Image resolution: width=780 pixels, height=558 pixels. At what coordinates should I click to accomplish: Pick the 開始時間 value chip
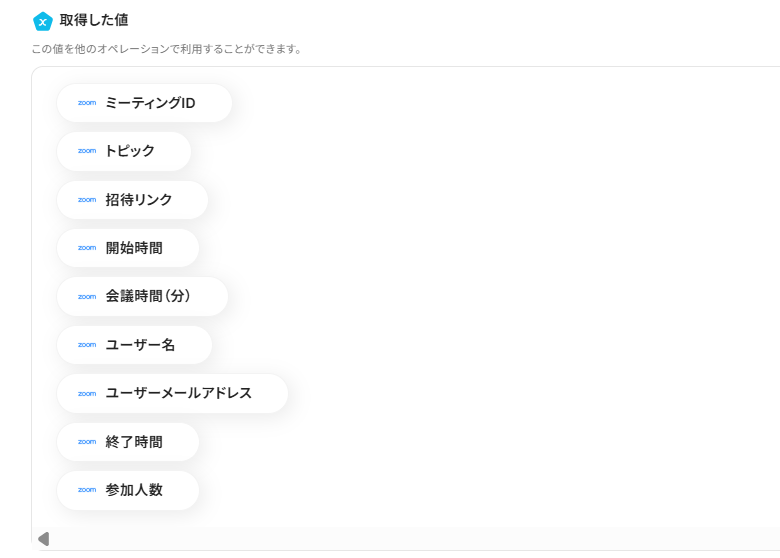(x=128, y=248)
